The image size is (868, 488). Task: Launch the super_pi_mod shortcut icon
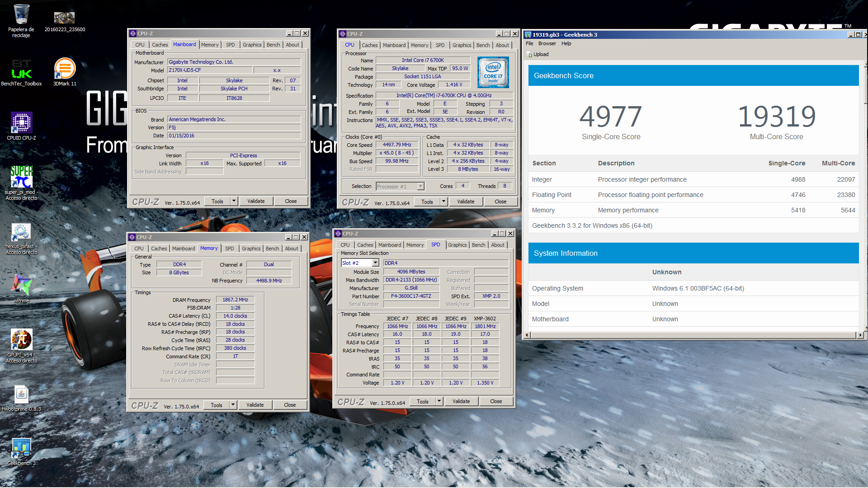tap(21, 177)
